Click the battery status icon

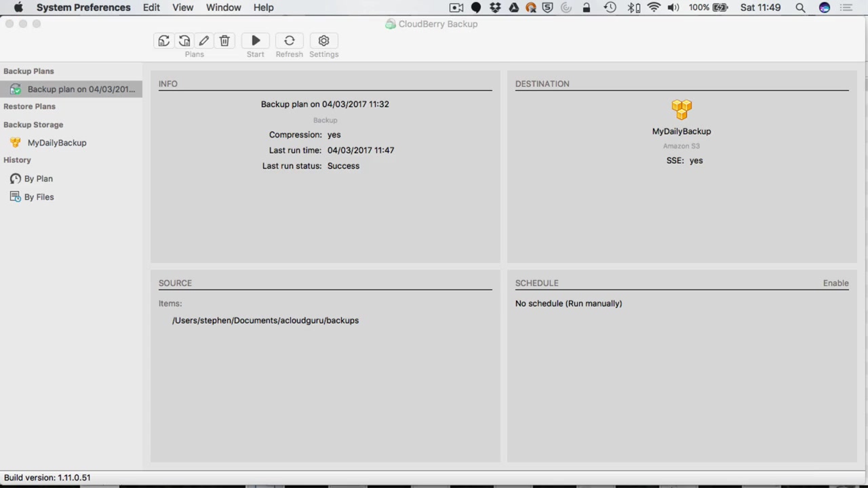(x=720, y=7)
